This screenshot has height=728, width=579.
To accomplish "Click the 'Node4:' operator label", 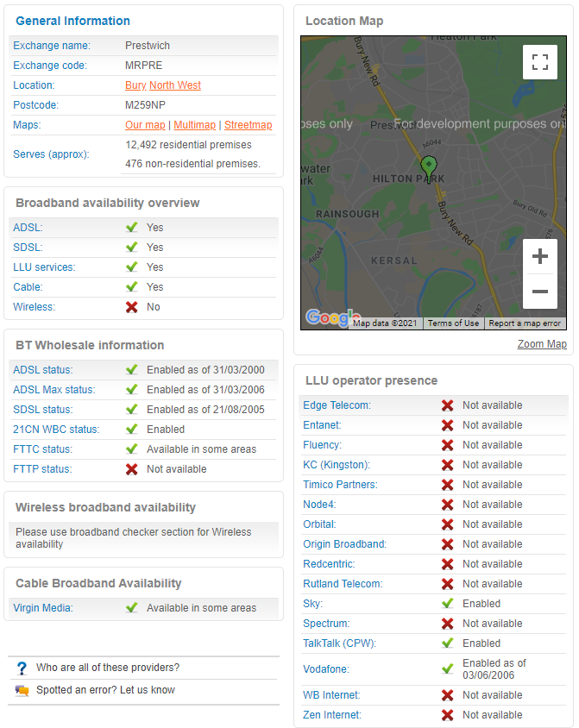I will tap(319, 505).
